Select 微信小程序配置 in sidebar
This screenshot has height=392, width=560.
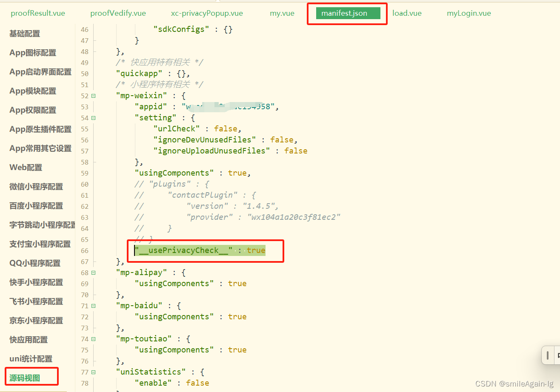tap(36, 187)
